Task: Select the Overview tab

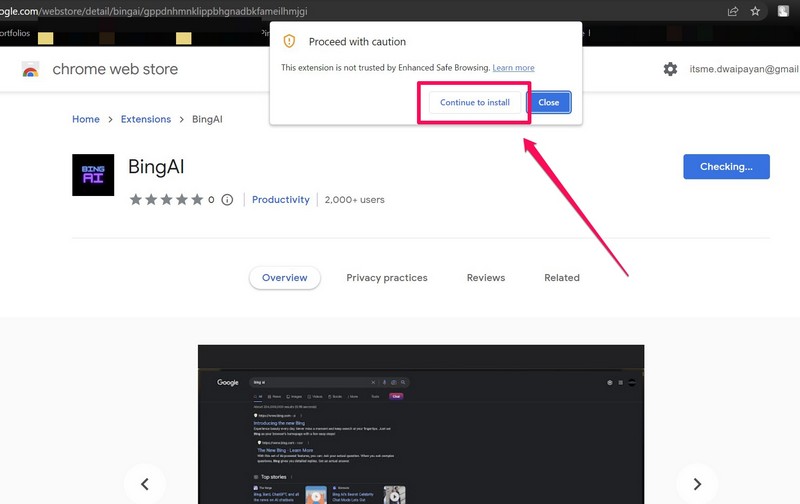Action: (285, 278)
